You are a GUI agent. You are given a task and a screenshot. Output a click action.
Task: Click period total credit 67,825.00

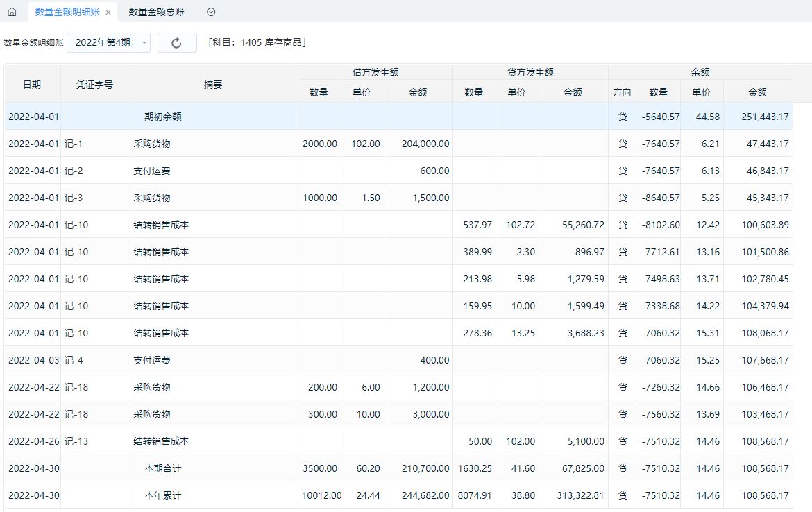[583, 468]
